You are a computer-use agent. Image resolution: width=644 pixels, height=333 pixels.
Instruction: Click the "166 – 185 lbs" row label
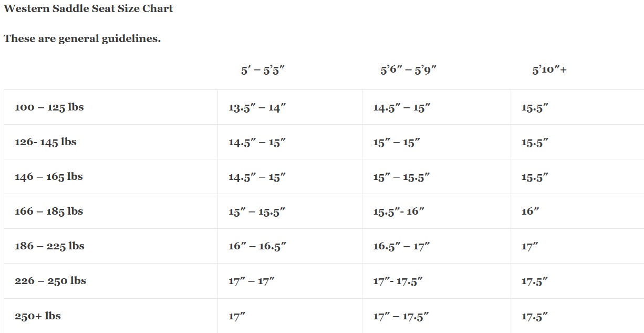(49, 211)
